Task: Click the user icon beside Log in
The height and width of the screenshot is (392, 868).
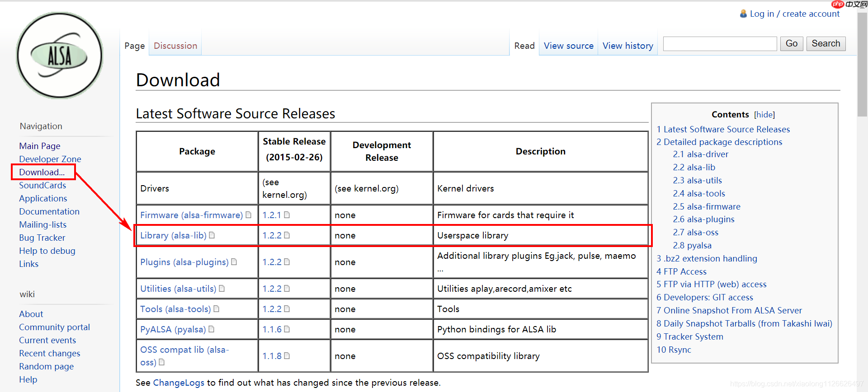Action: coord(743,14)
